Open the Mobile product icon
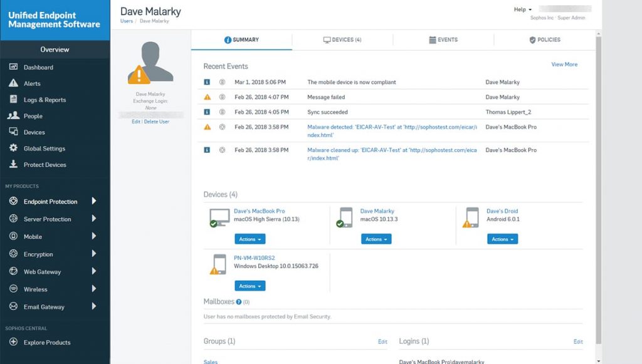This screenshot has height=364, width=642. tap(13, 237)
